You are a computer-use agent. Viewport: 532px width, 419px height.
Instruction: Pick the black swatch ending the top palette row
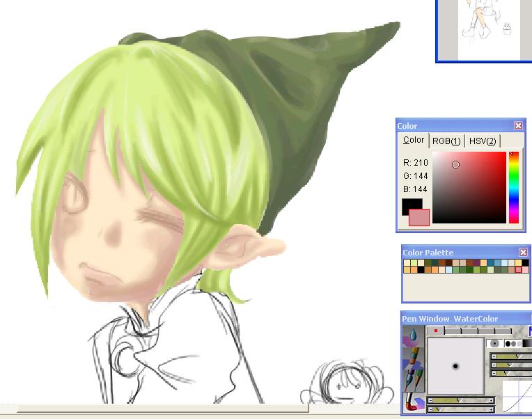pos(525,262)
